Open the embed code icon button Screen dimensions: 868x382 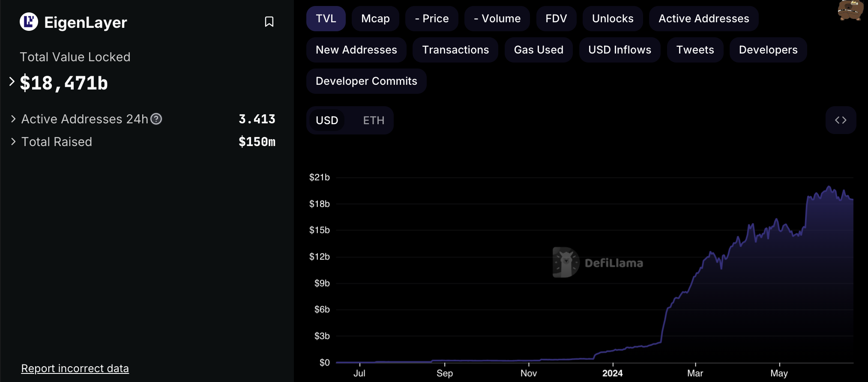pyautogui.click(x=841, y=120)
